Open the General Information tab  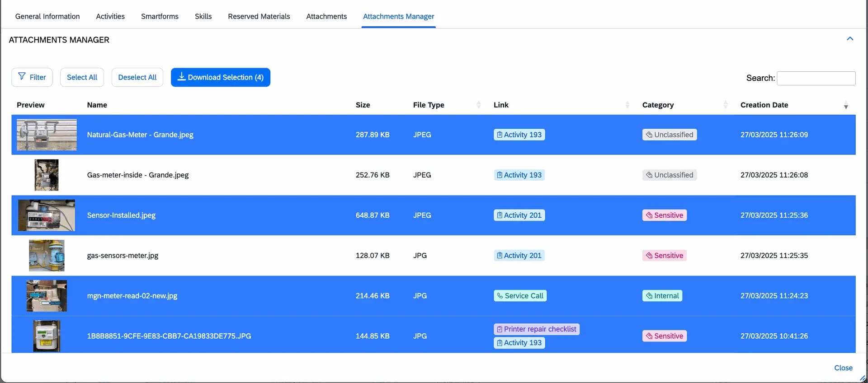47,16
